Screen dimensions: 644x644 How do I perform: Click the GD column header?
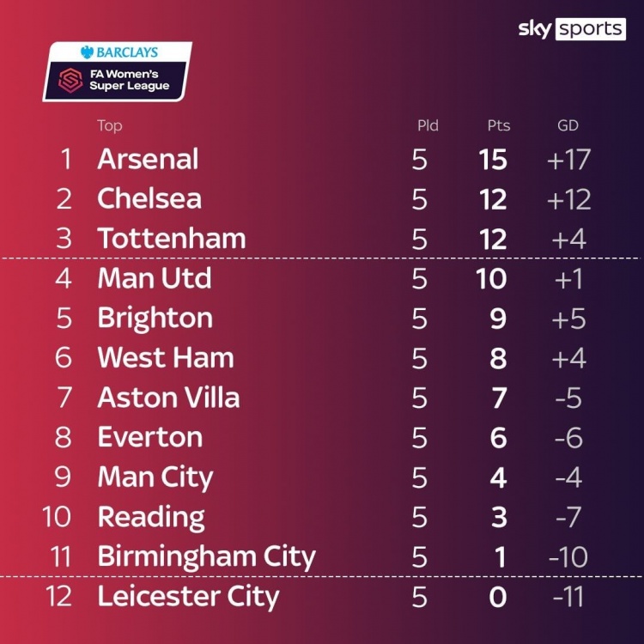[568, 125]
